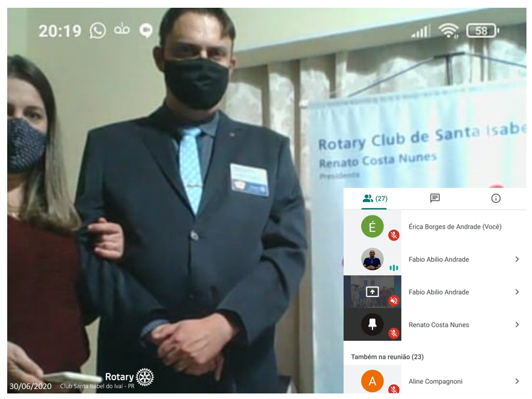Open chevron on Fabio's presentation row
Image resolution: width=532 pixels, height=399 pixels.
point(516,292)
